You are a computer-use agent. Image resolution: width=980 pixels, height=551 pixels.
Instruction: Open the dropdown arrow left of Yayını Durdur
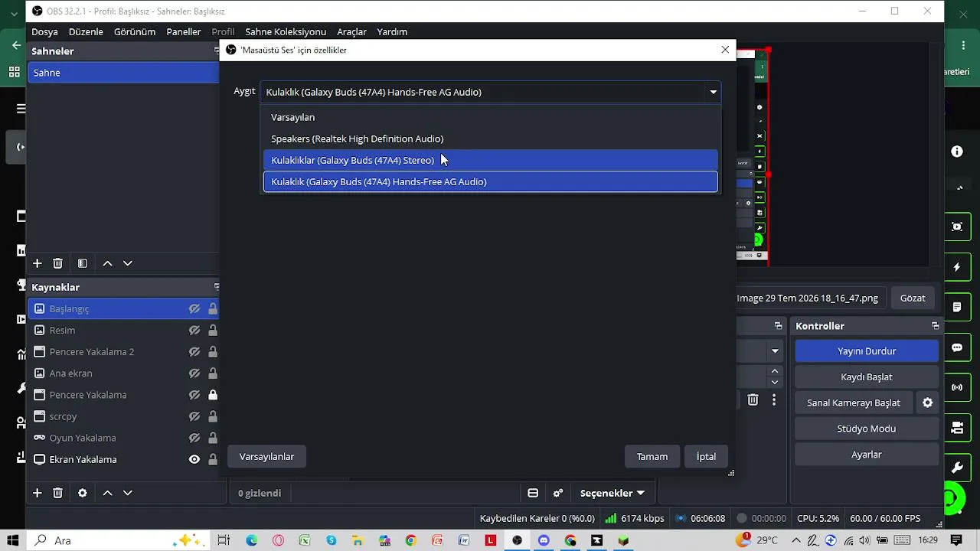click(x=775, y=351)
